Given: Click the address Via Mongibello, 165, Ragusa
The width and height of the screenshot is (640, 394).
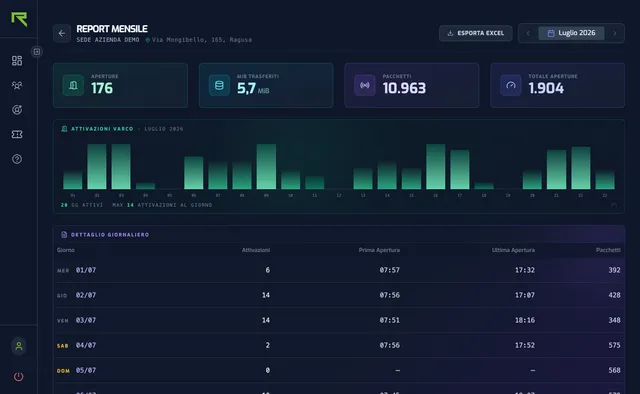Looking at the screenshot, I should [202, 40].
